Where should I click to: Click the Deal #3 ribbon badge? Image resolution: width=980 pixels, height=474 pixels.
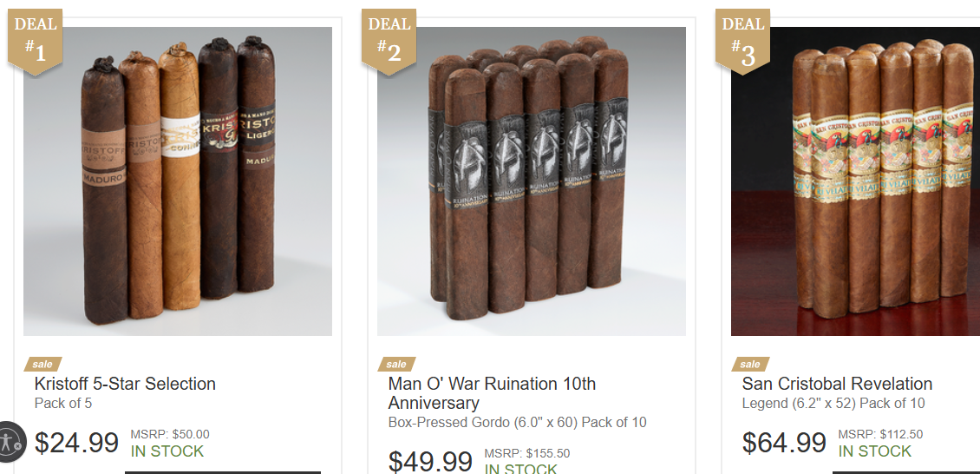pos(742,42)
